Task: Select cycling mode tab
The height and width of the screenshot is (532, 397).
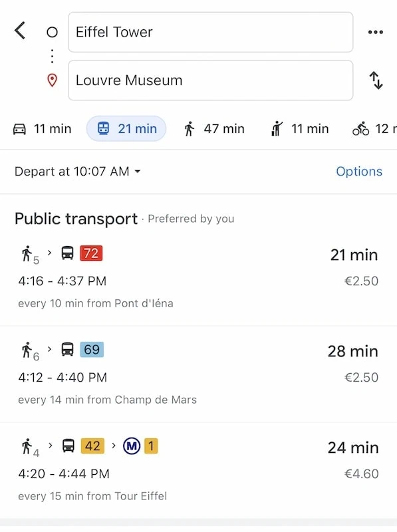Action: 374,129
